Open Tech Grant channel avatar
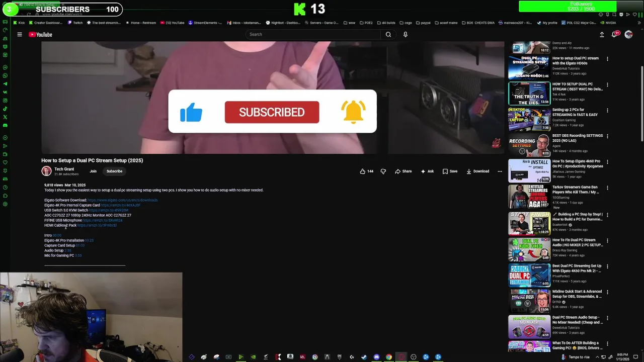This screenshot has width=644, height=362. coord(46,171)
